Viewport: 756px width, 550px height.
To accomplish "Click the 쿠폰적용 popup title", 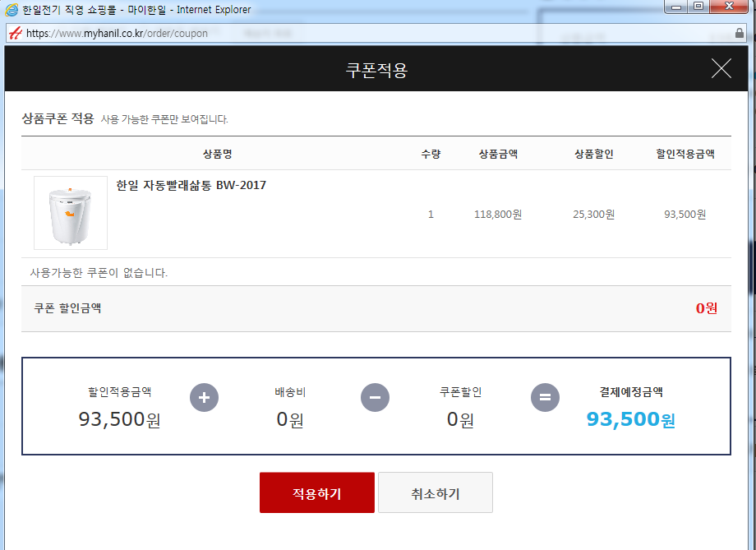I will click(x=376, y=70).
